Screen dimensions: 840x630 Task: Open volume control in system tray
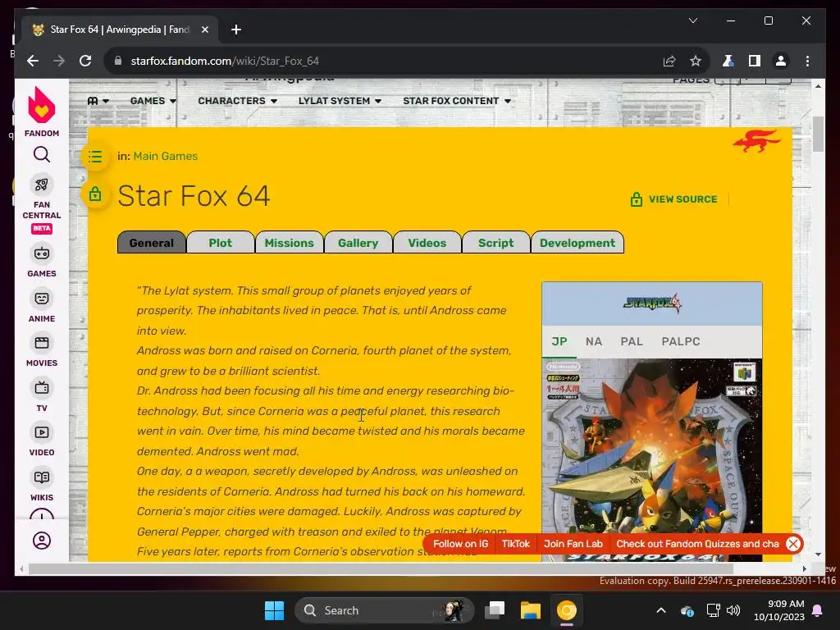(x=733, y=610)
